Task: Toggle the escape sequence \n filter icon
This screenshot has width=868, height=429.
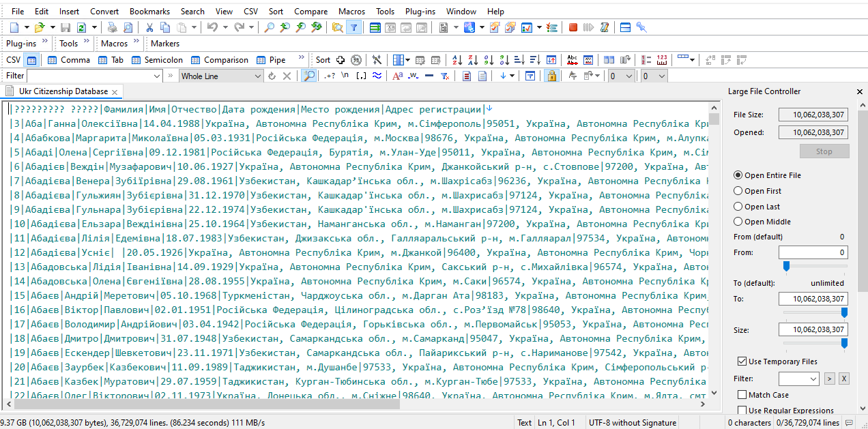Action: [x=345, y=76]
